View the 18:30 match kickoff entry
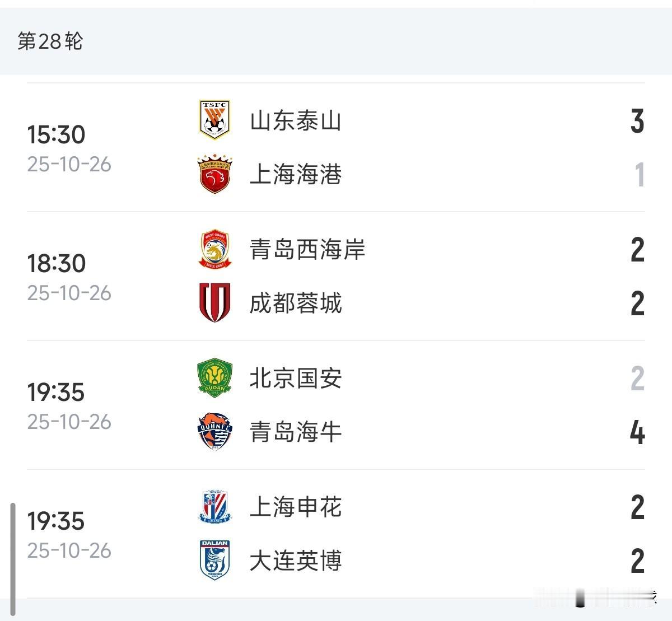The image size is (672, 621). [x=56, y=263]
